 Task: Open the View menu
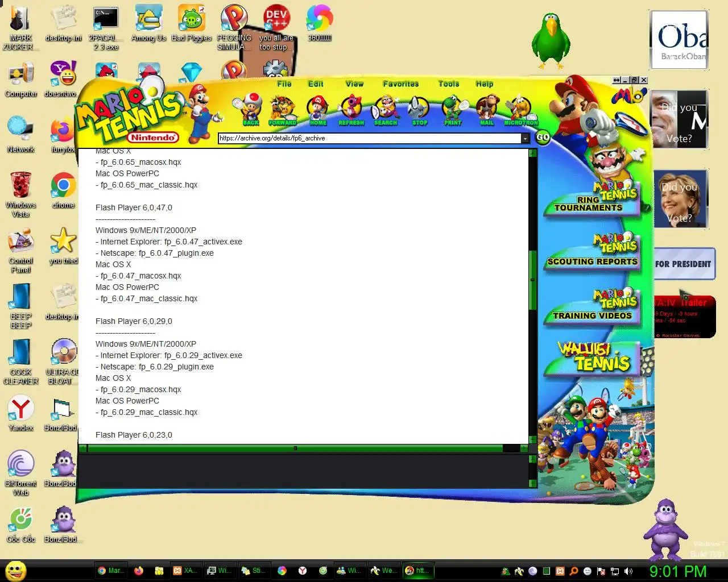[354, 84]
